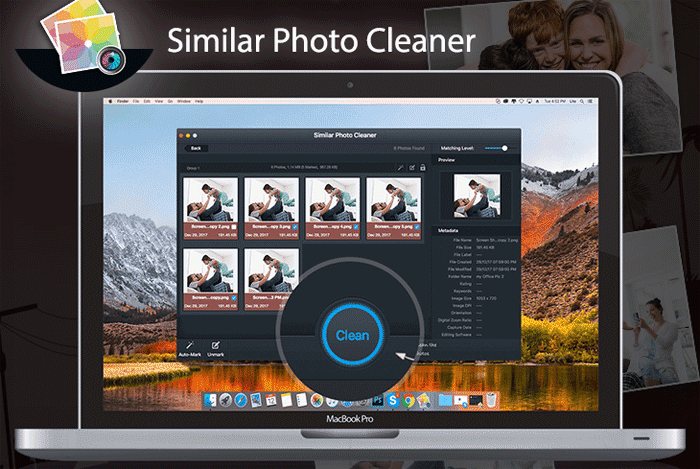700x469 pixels.
Task: Click the Group 1 unmark edit icon
Action: (x=412, y=168)
